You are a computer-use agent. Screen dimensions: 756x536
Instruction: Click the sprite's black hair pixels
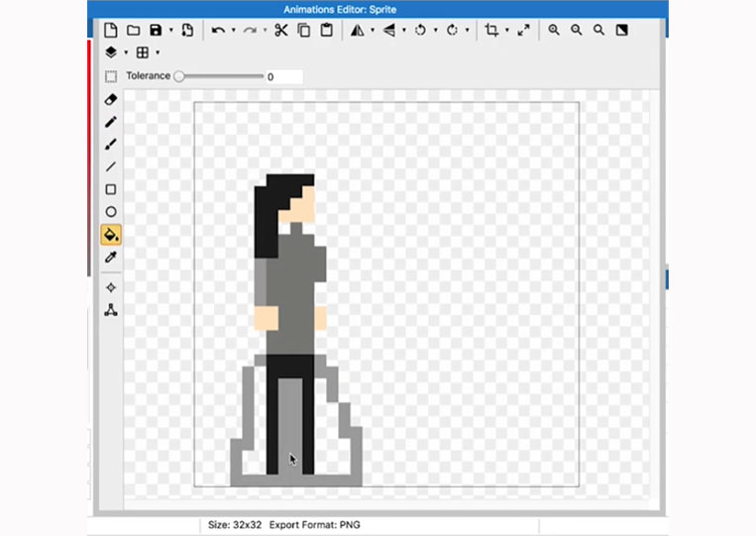tap(267, 222)
